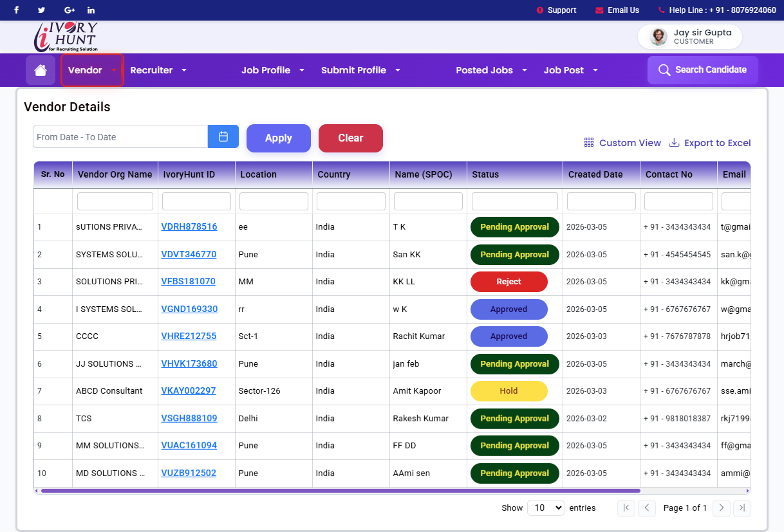Click the Home icon in navigation bar
This screenshot has height=532, width=784.
41,70
